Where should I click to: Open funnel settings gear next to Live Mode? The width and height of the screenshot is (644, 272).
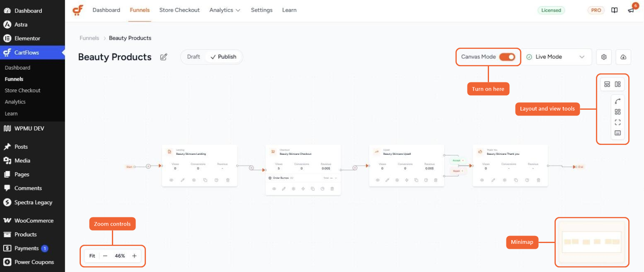tap(604, 57)
